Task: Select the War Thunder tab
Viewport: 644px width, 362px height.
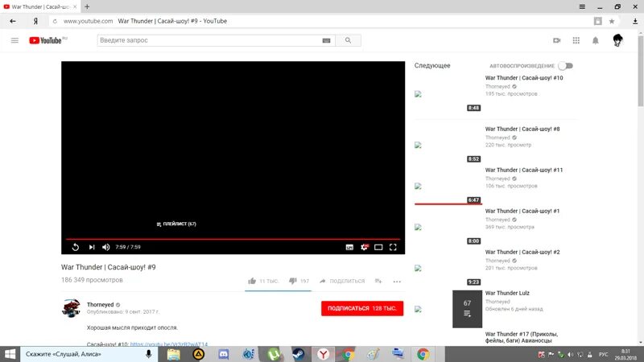Action: click(39, 6)
